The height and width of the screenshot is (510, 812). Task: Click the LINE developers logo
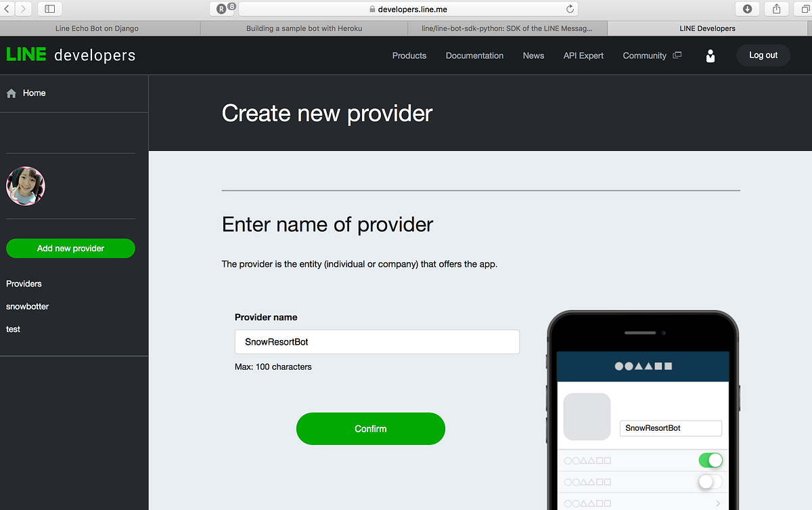70,54
